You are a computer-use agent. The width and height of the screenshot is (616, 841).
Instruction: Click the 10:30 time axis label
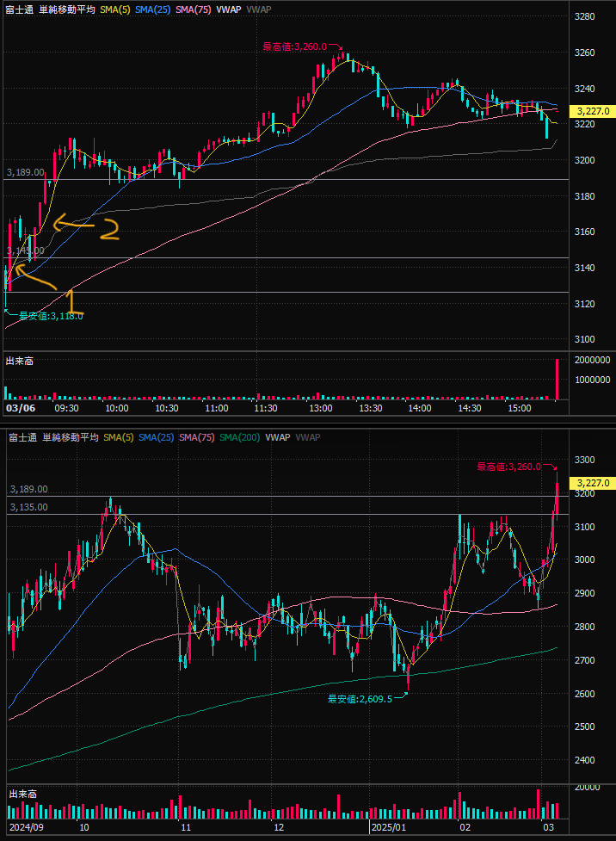(x=167, y=408)
